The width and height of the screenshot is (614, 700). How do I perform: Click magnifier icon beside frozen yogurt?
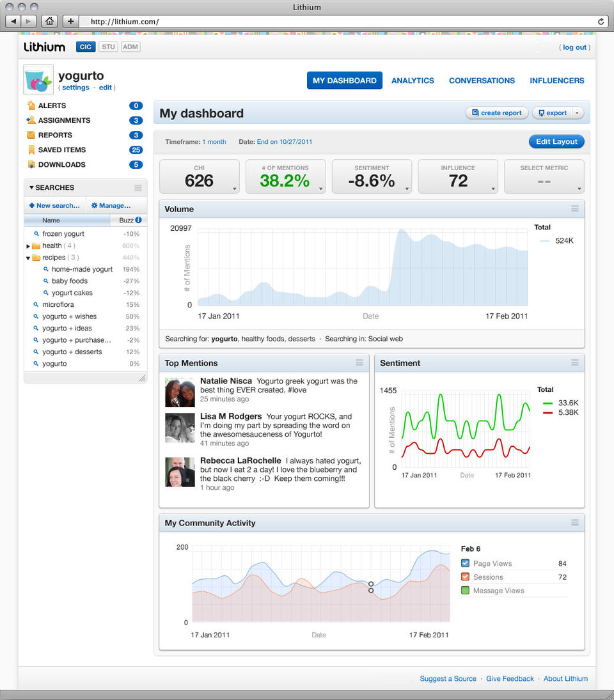(36, 233)
